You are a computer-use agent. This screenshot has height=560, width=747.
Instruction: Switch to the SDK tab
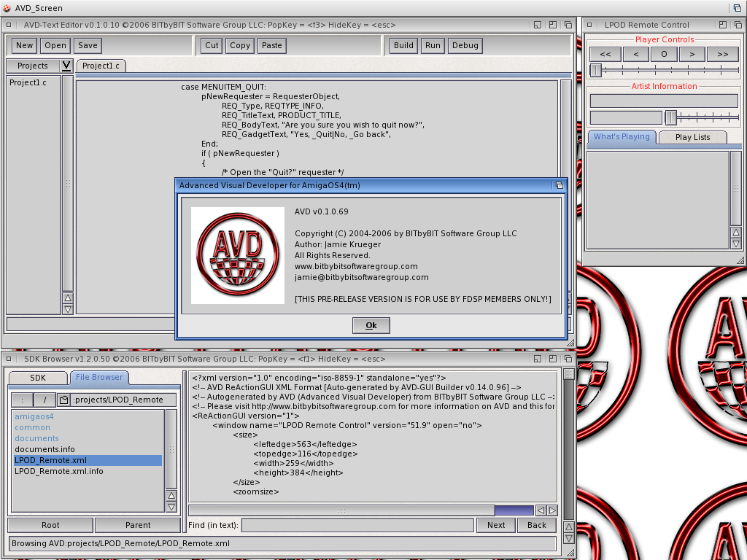tap(38, 378)
